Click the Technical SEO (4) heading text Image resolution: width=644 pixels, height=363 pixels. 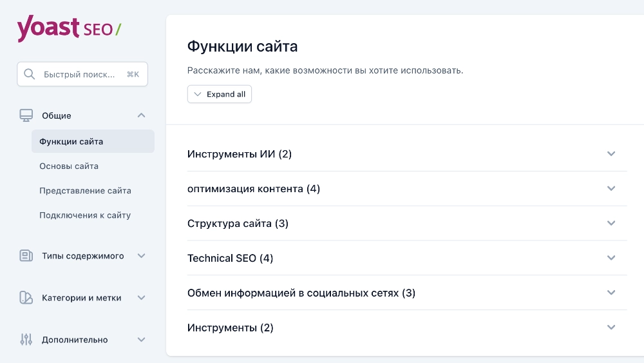(230, 258)
